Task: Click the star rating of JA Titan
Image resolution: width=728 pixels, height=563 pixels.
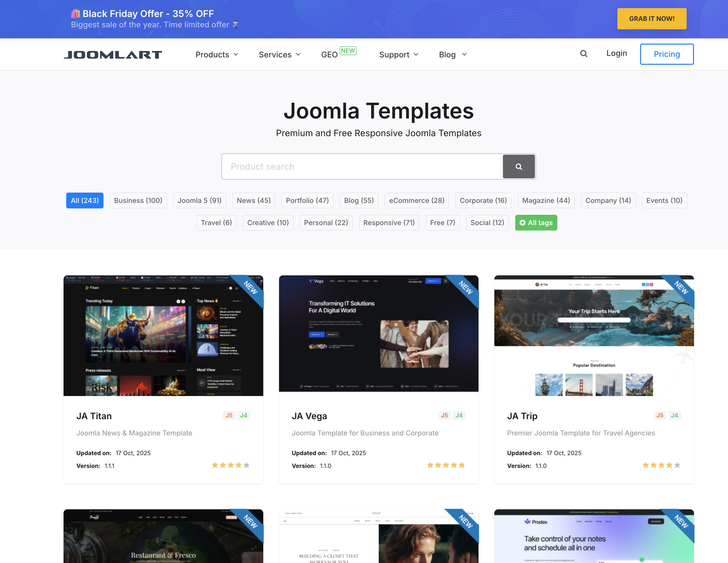Action: (230, 465)
